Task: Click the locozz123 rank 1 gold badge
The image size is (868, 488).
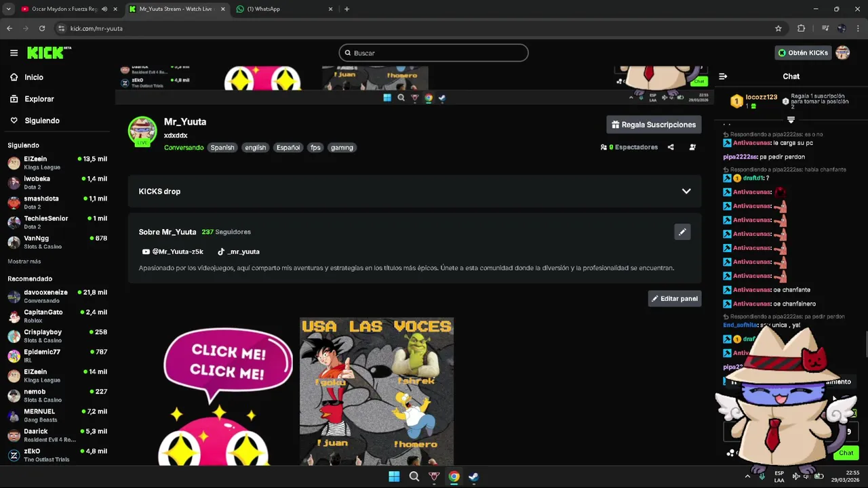Action: [x=736, y=101]
